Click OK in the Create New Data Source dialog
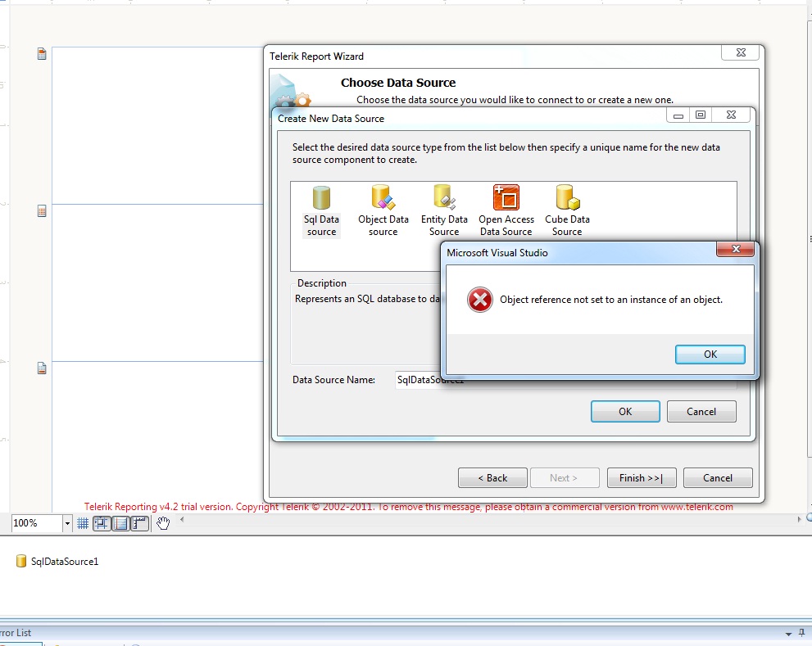 (625, 412)
